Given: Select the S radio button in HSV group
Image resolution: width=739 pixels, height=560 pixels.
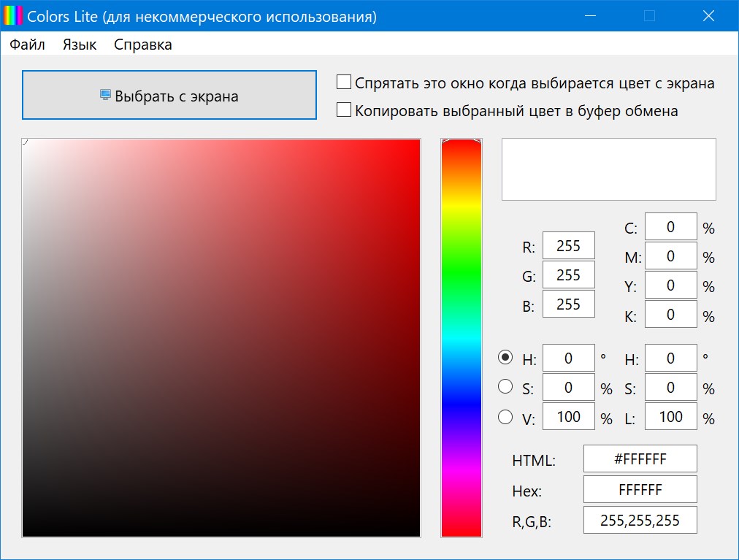Looking at the screenshot, I should pyautogui.click(x=505, y=387).
